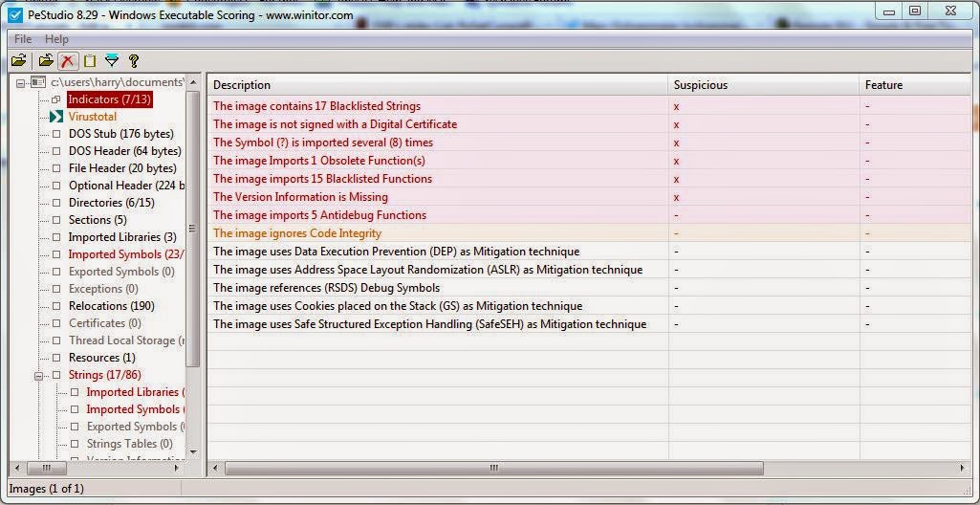Image resolution: width=980 pixels, height=505 pixels.
Task: Select the Data Execution Prevention (DEP) row
Action: [589, 252]
